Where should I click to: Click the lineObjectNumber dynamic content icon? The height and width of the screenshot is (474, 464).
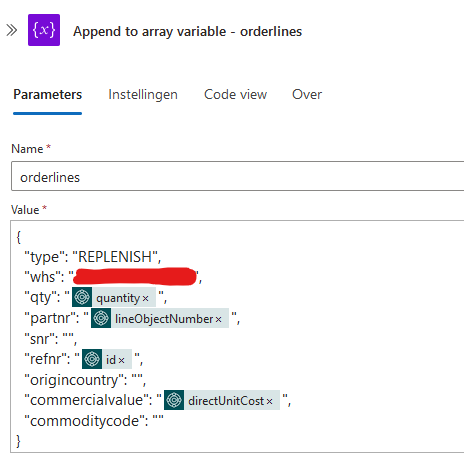coord(101,318)
